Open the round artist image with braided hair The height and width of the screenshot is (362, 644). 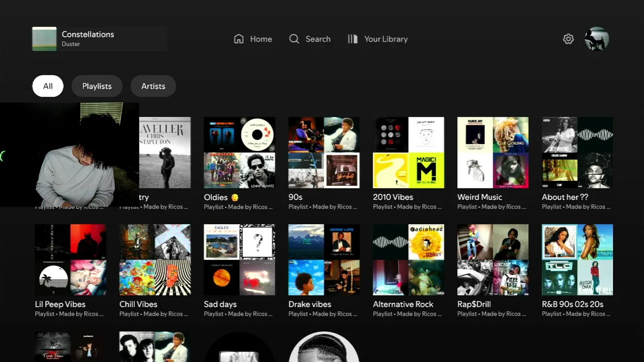pos(324,347)
